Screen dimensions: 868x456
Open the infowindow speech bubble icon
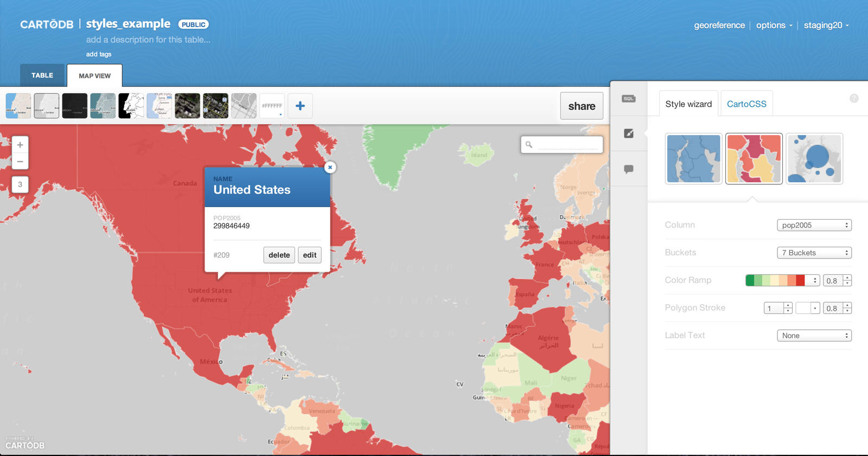tap(629, 169)
